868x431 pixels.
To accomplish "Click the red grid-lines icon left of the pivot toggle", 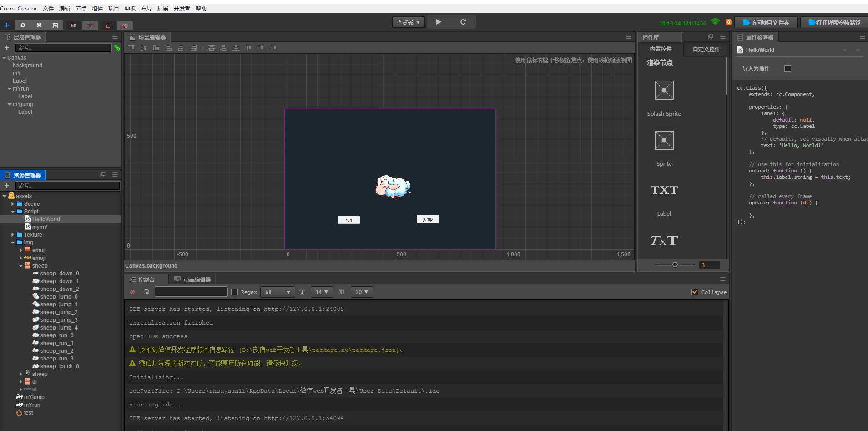I will (x=74, y=25).
